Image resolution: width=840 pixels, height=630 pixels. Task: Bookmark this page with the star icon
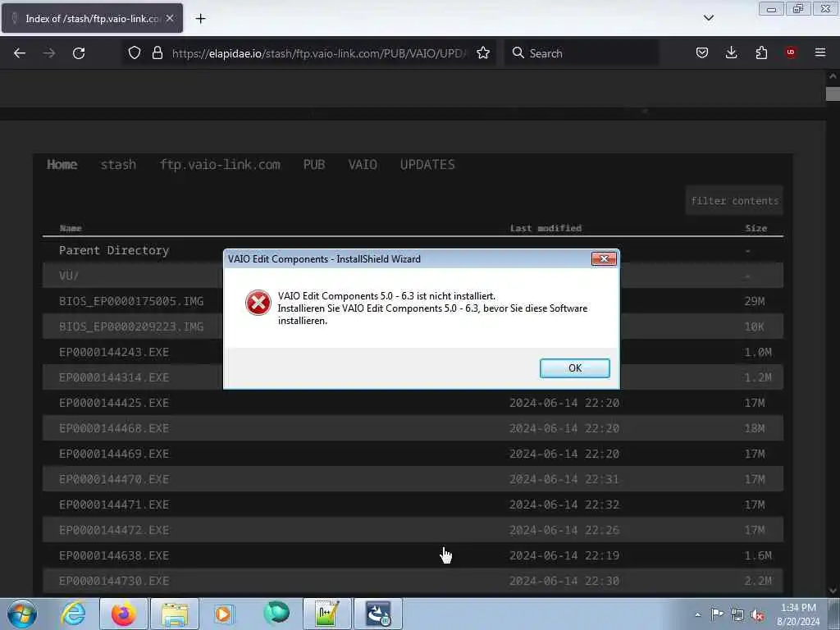[x=483, y=52]
